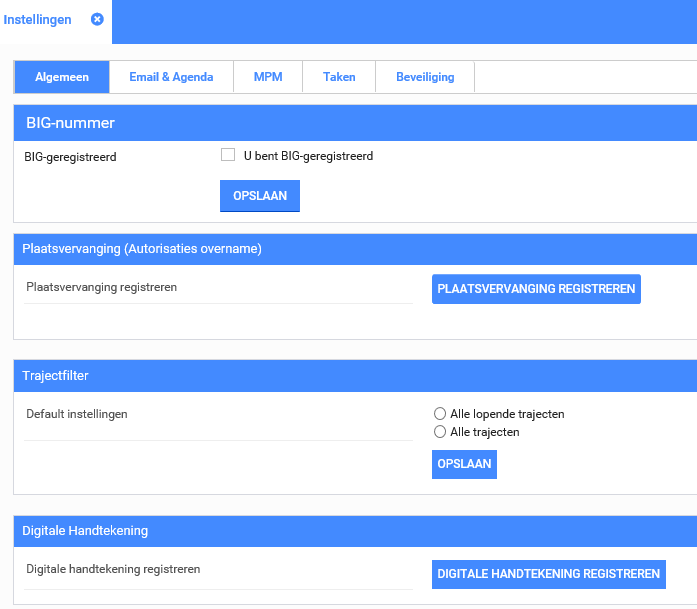
Task: Select the 'Alle lopende trajecten' radio option
Action: click(440, 414)
